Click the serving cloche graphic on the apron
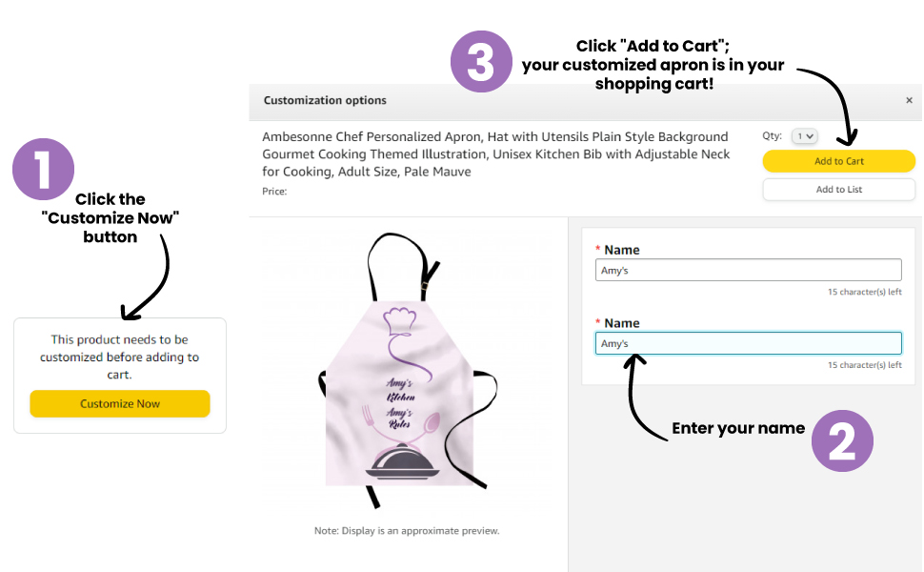Screen dimensions: 924x572 (x=405, y=465)
